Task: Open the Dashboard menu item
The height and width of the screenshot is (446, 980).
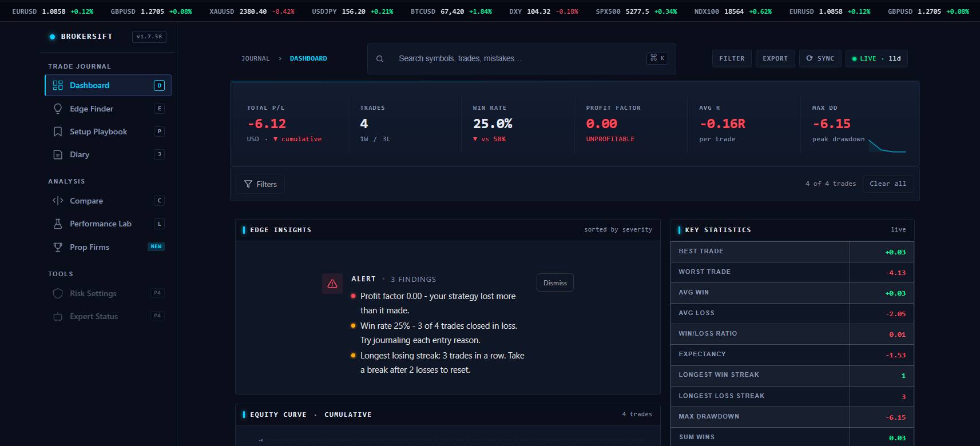Action: [x=108, y=85]
